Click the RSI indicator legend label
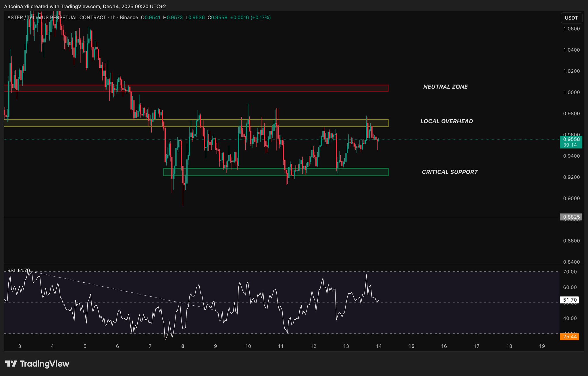The width and height of the screenshot is (588, 376). (11, 271)
